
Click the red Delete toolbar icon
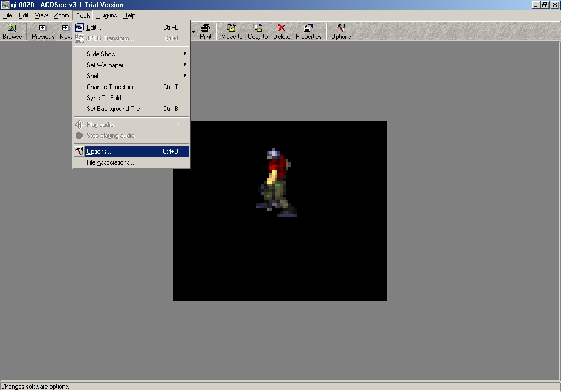pyautogui.click(x=281, y=32)
